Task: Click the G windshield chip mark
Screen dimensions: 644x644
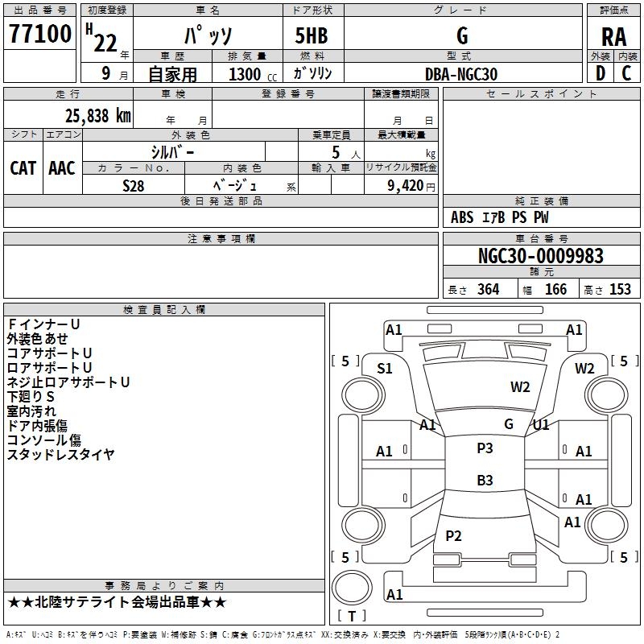Action: [509, 424]
